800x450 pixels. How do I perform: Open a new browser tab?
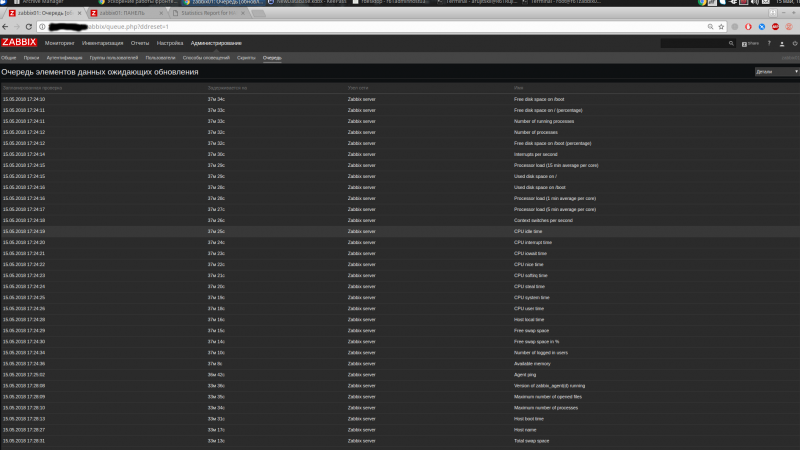[259, 13]
